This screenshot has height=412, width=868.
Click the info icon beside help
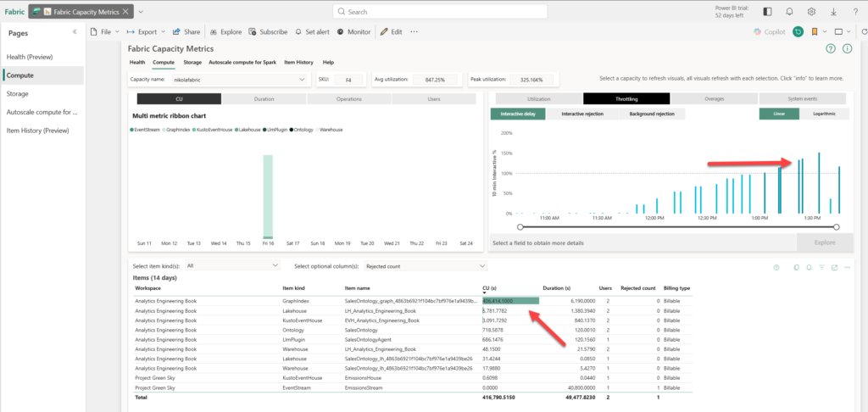(x=848, y=48)
